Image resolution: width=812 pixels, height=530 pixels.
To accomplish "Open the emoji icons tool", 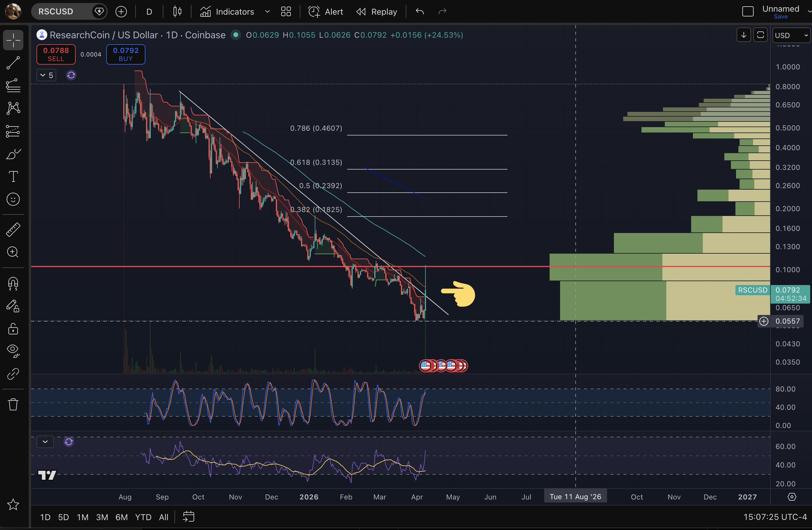I will 13,199.
